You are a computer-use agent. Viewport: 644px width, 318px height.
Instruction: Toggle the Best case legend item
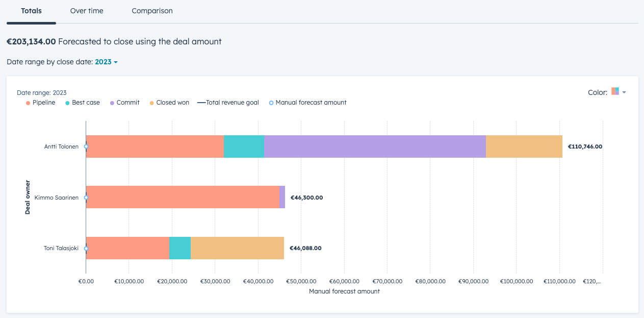click(x=83, y=103)
